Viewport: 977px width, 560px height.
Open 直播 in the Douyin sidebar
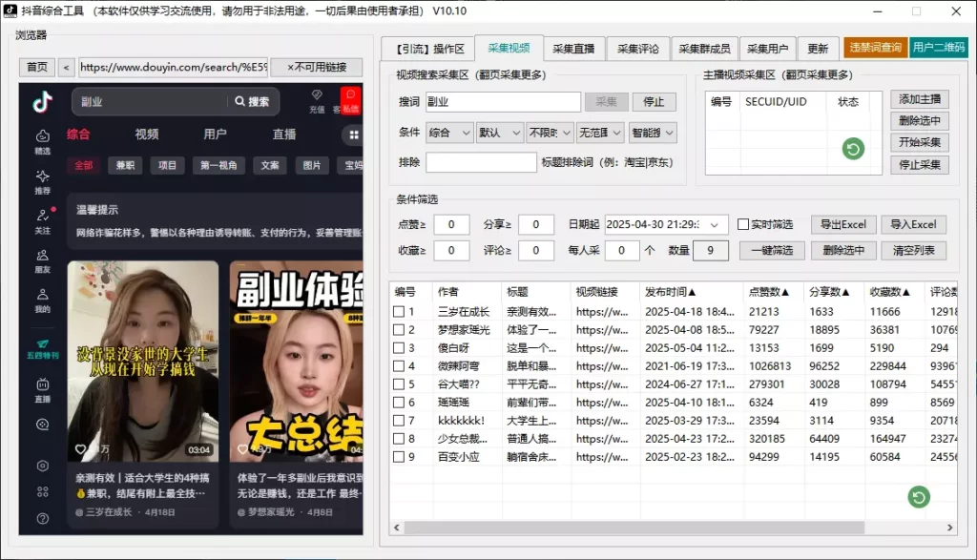coord(42,390)
